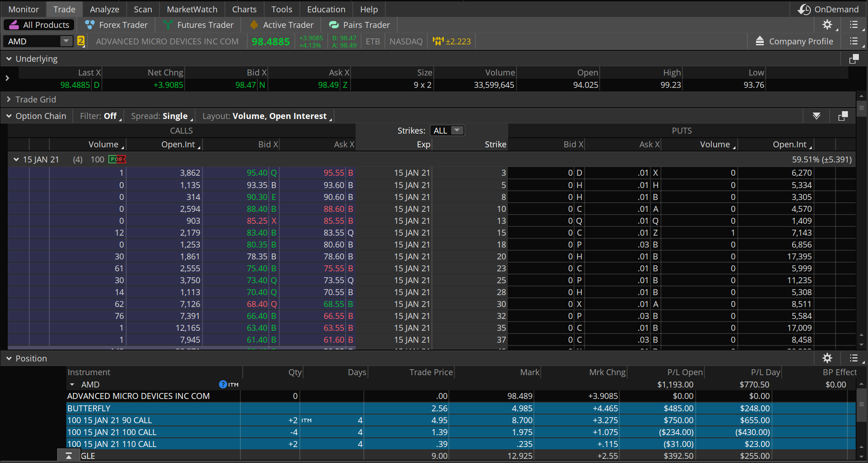Click the POS badge on 15 JAN 21 row
Viewport: 868px width, 463px height.
point(117,159)
